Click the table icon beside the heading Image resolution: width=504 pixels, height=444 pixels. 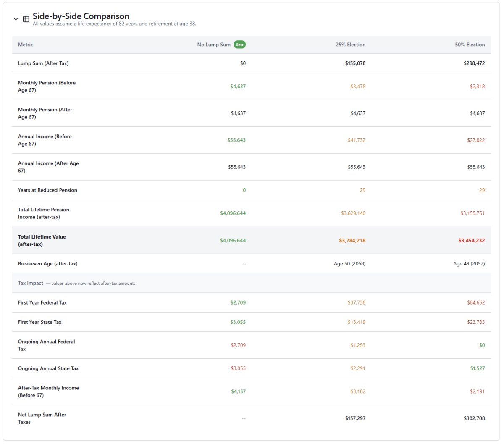[x=26, y=19]
